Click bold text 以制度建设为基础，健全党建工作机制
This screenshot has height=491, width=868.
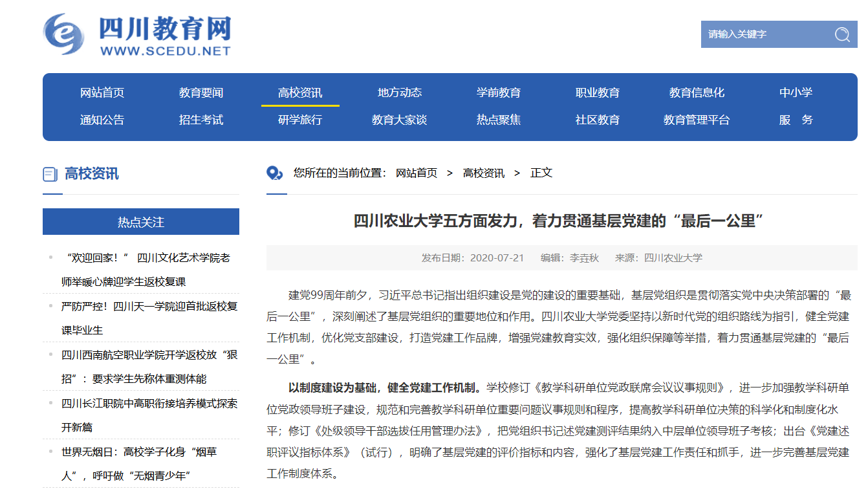[385, 388]
